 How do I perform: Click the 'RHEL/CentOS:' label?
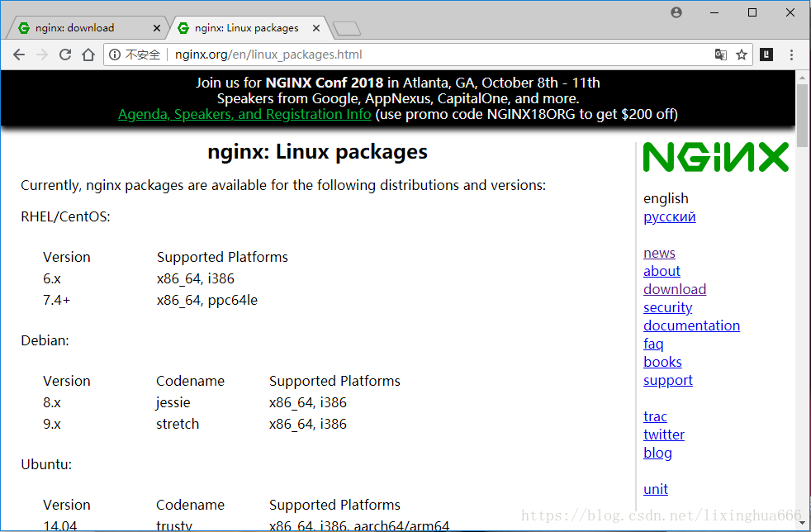(x=66, y=216)
